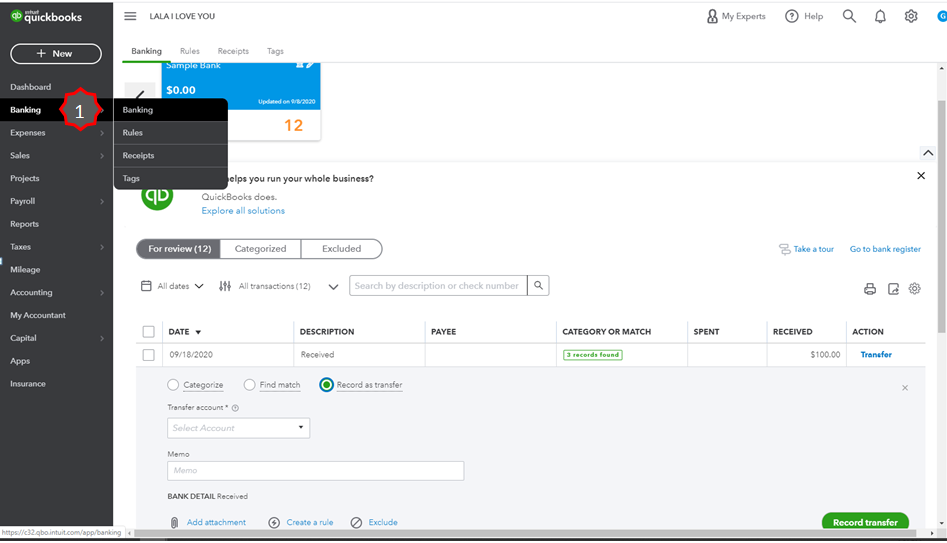The image size is (947, 543).
Task: Choose Banking in the flyout submenu
Action: pyautogui.click(x=170, y=110)
